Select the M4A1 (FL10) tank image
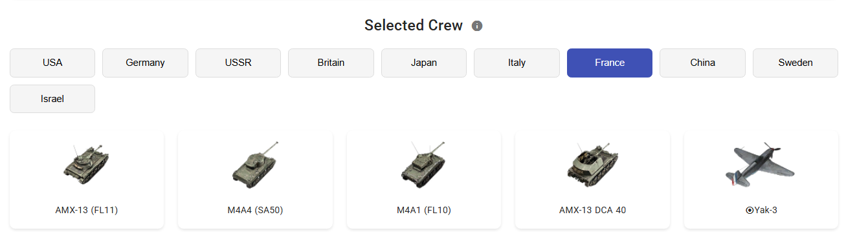This screenshot has height=239, width=868. point(424,161)
